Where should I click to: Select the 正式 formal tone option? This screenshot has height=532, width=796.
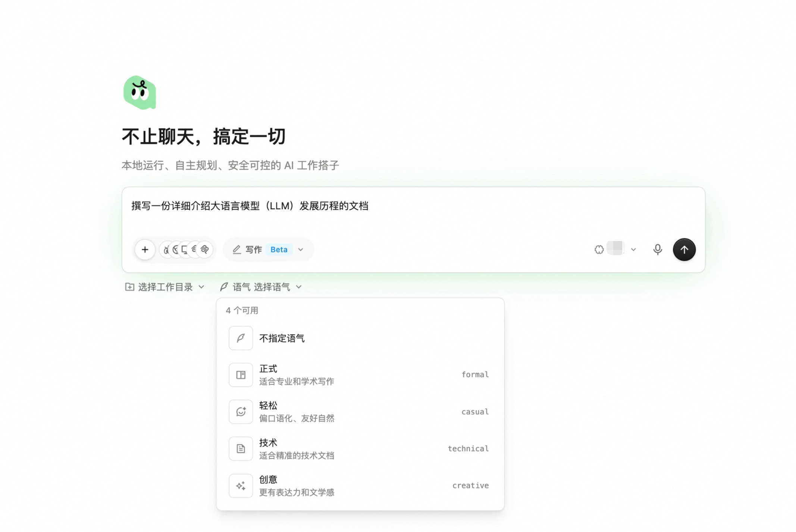pyautogui.click(x=360, y=375)
